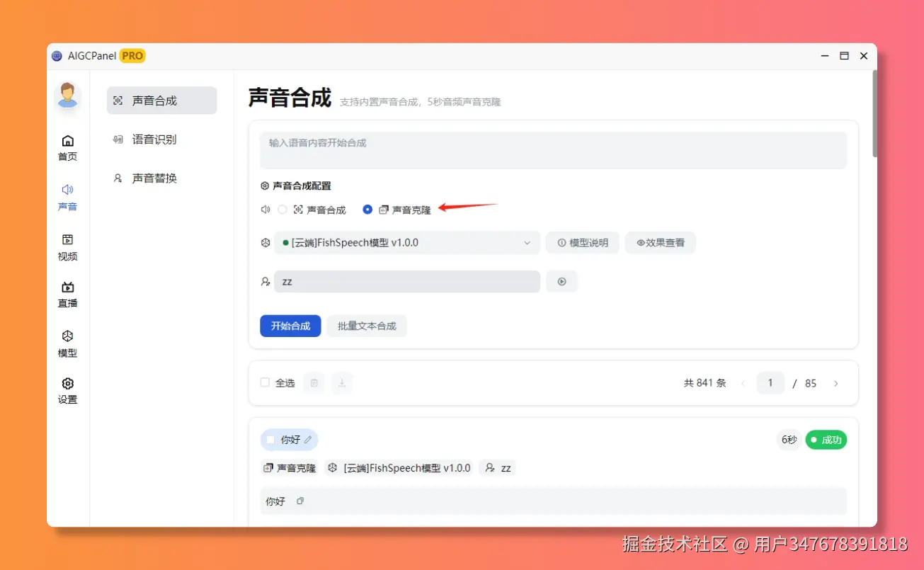Click the PRO badge in the title bar
924x570 pixels.
click(x=132, y=56)
